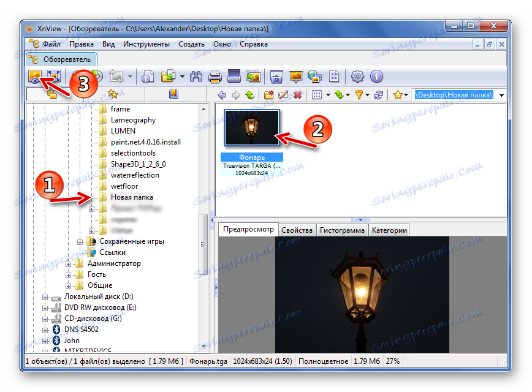Open the Справка menu
Viewport: 532px width, 392px height.
[254, 44]
